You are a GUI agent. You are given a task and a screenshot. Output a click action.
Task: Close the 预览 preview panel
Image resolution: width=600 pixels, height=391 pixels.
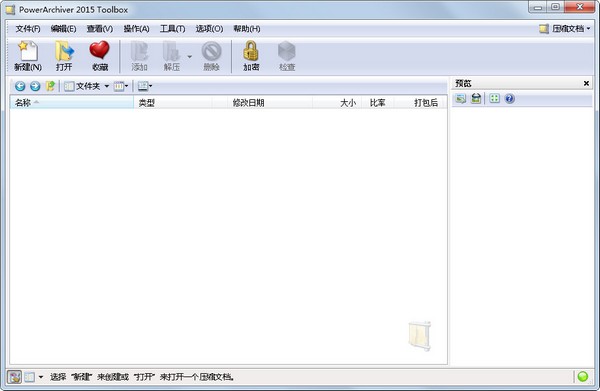click(586, 83)
